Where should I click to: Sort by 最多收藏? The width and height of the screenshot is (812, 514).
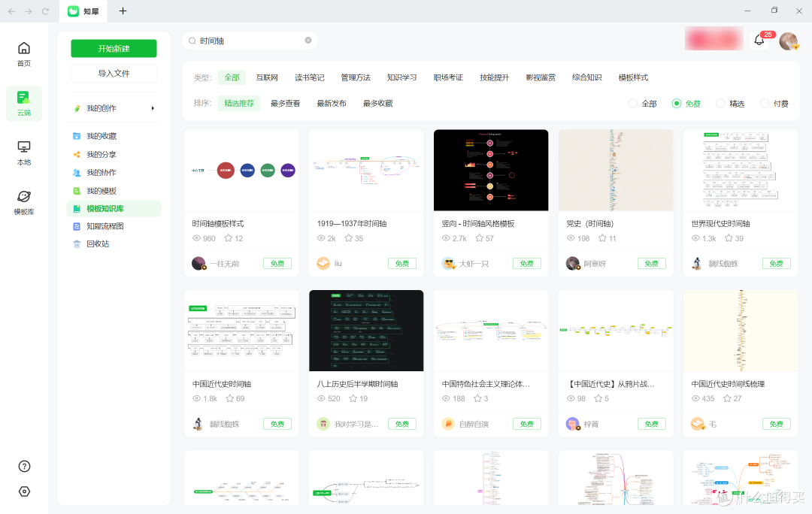coord(378,104)
